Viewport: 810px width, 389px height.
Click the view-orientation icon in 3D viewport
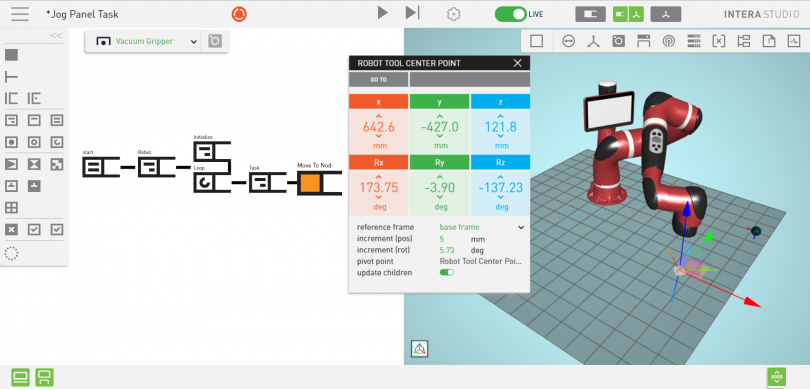(419, 349)
